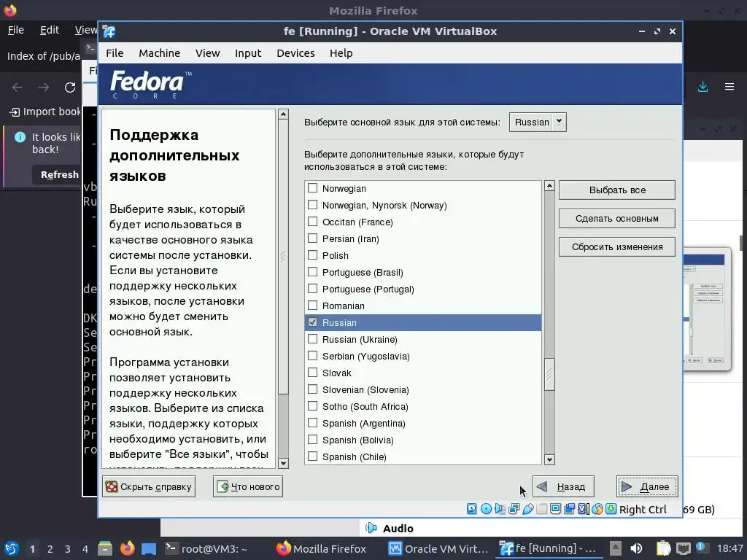Click the display status icon
The width and height of the screenshot is (747, 560).
[x=555, y=508]
